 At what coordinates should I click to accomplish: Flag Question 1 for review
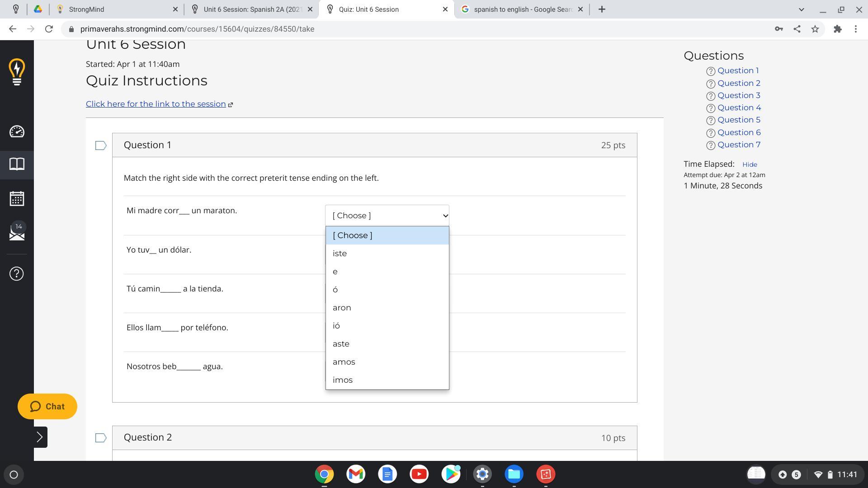[x=100, y=145]
